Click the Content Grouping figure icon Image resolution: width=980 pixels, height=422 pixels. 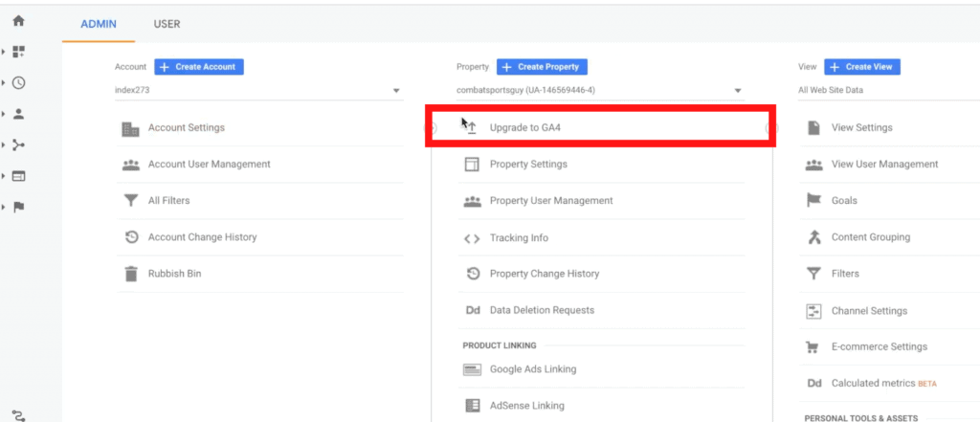click(x=813, y=237)
